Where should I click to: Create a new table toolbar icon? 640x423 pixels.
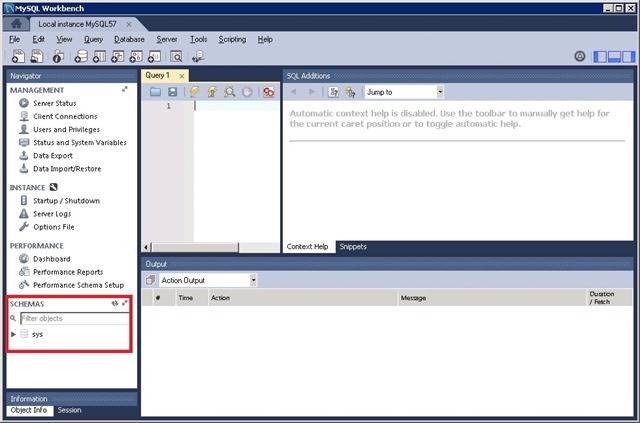(99, 56)
